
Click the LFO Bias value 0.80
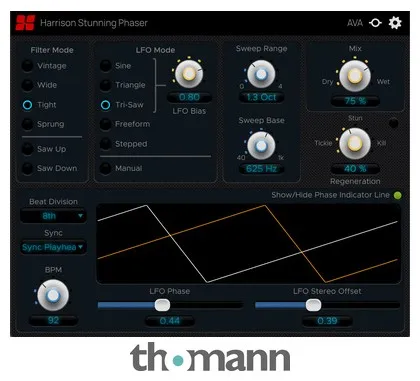click(189, 97)
